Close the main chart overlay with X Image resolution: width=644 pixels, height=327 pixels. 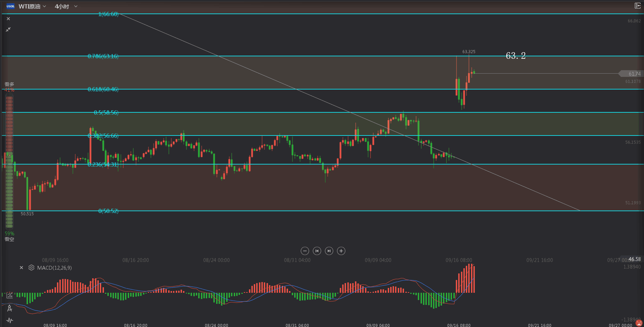coord(8,19)
